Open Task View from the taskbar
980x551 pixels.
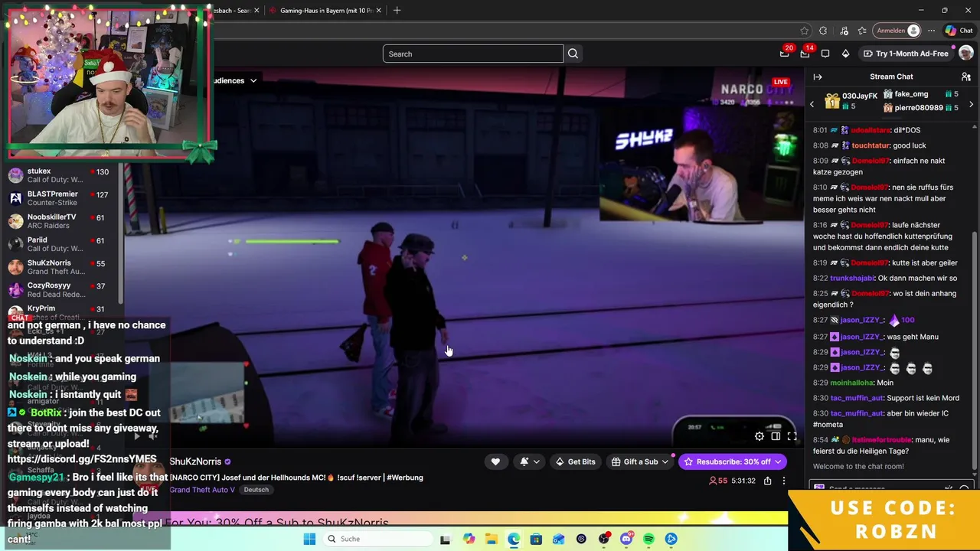click(x=445, y=539)
